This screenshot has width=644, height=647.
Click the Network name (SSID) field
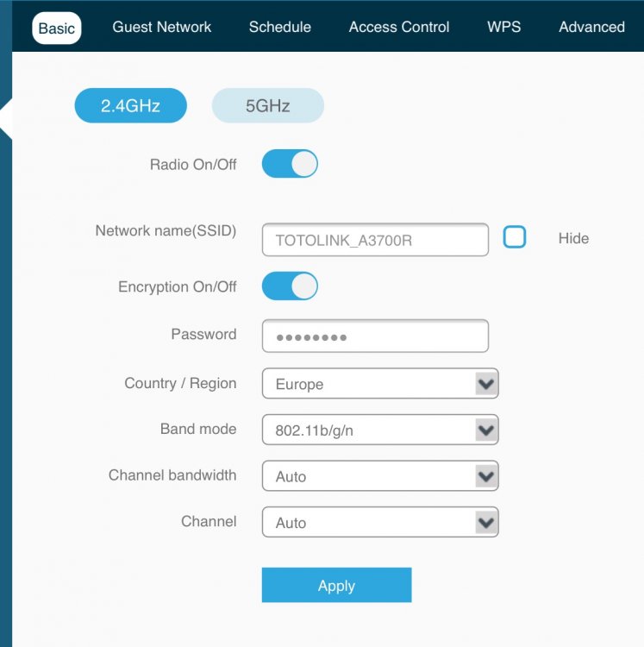[x=375, y=240]
